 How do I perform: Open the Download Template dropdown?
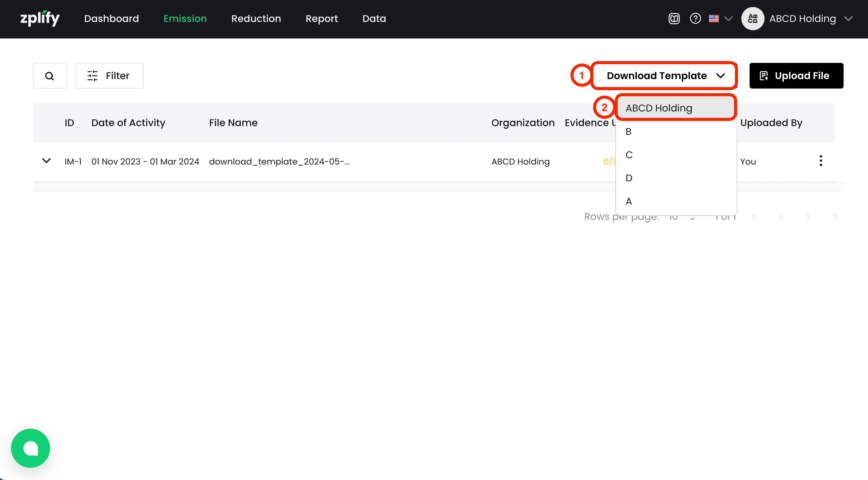tap(664, 76)
